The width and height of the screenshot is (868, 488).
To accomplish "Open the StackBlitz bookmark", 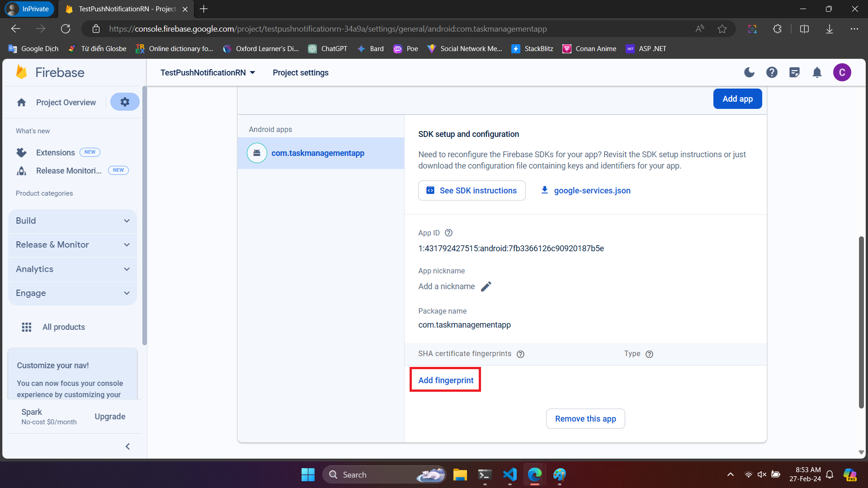I will click(x=532, y=49).
